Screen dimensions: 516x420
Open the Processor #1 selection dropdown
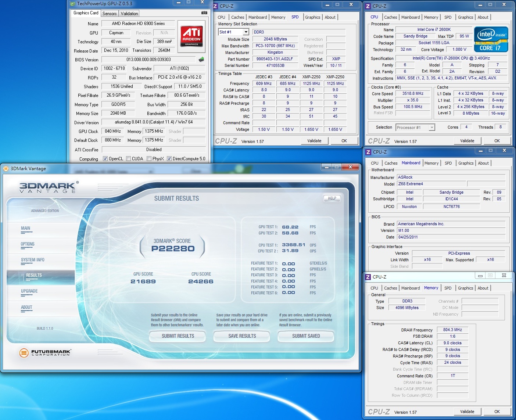[432, 128]
